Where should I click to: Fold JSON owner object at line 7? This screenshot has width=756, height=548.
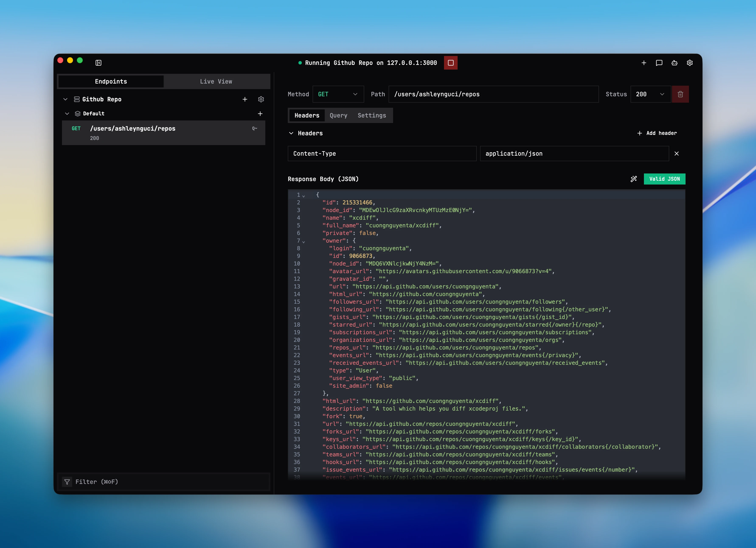[x=304, y=242]
